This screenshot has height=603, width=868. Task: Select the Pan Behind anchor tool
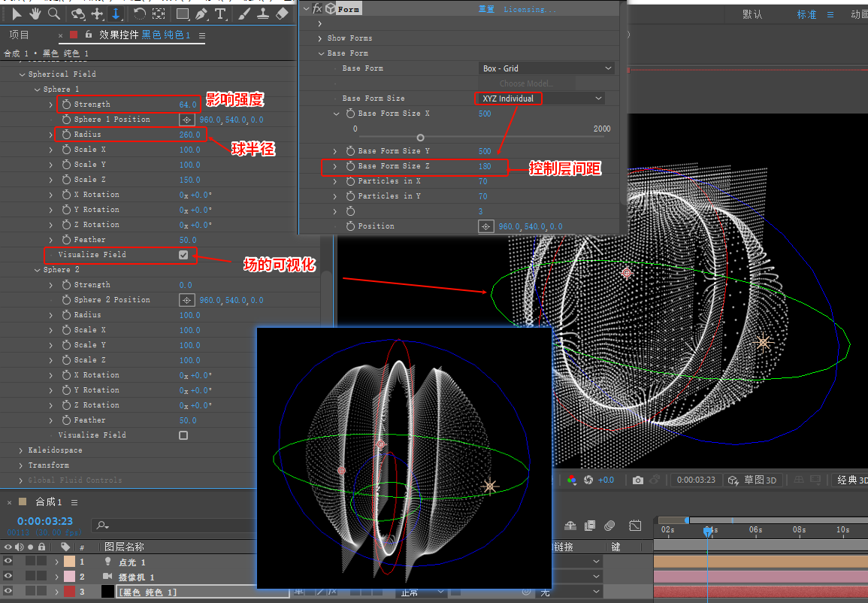(x=159, y=14)
